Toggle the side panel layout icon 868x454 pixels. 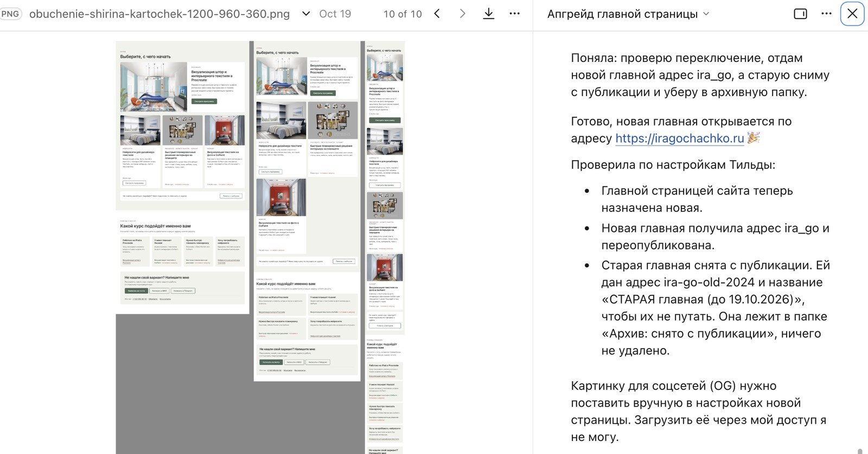(x=800, y=14)
